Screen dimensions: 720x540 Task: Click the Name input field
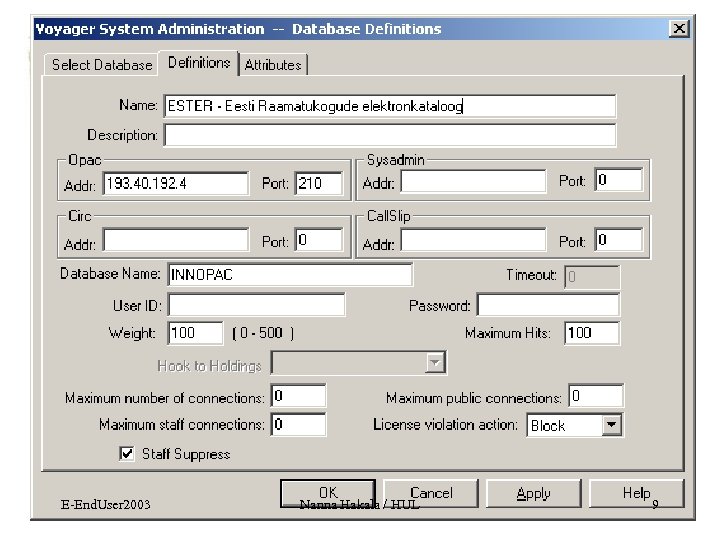pos(390,106)
